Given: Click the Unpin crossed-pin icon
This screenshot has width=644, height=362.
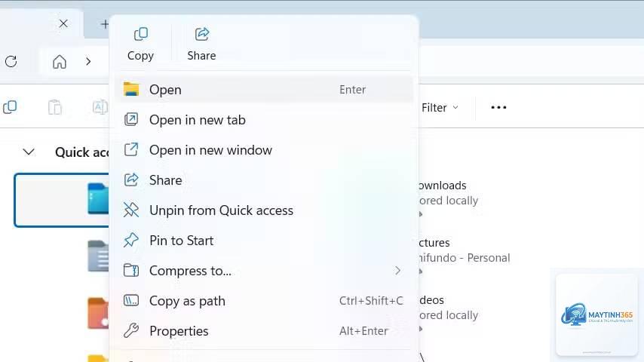Looking at the screenshot, I should (x=131, y=210).
